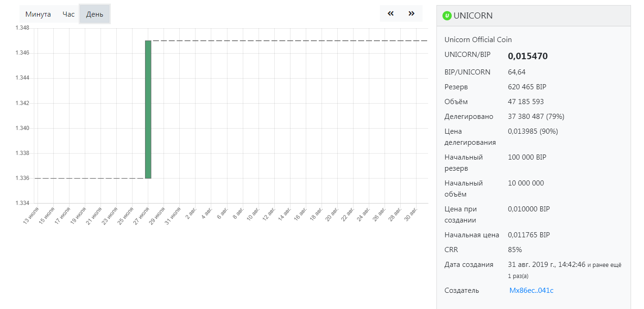The height and width of the screenshot is (309, 644).
Task: Select the bold price value 0,015470
Action: point(528,56)
